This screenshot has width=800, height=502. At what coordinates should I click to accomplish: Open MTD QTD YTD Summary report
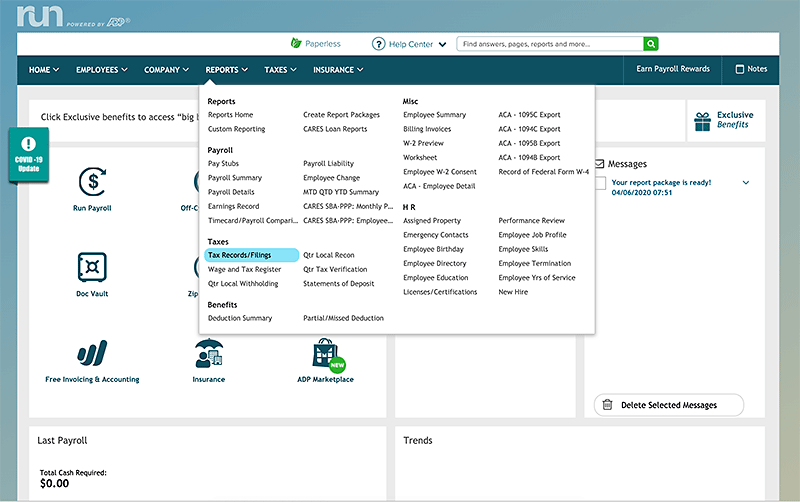[x=341, y=192]
